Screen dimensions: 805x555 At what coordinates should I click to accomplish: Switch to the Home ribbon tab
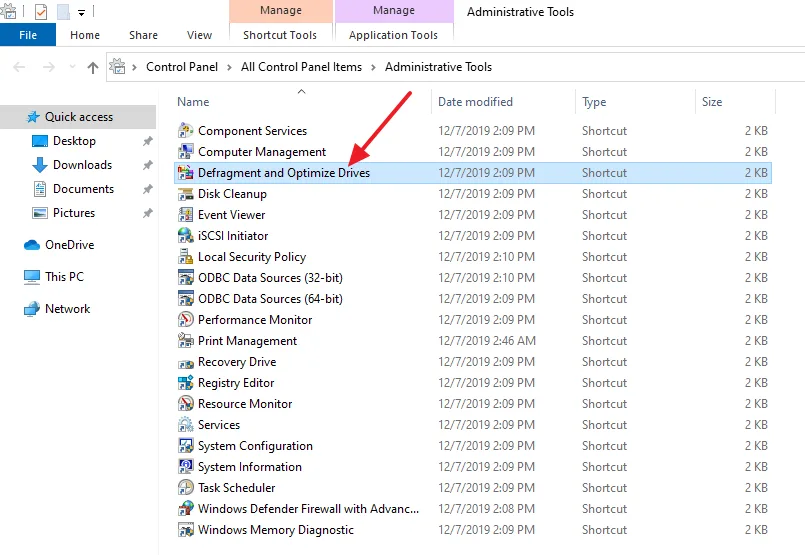coord(85,35)
